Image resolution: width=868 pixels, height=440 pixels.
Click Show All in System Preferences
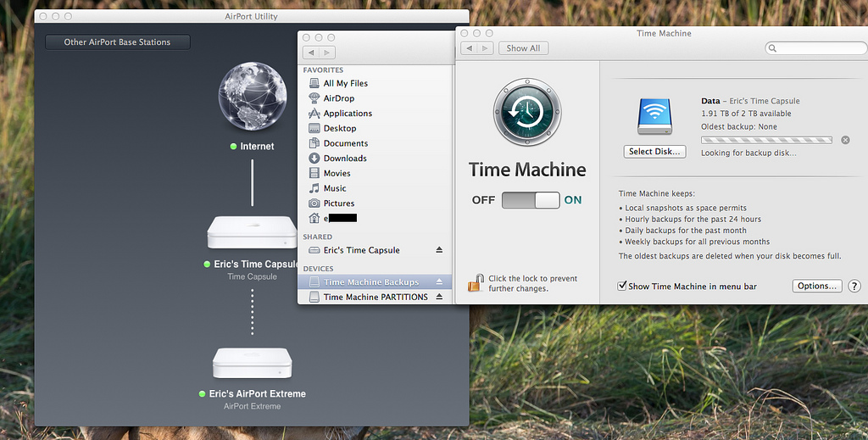click(x=523, y=48)
